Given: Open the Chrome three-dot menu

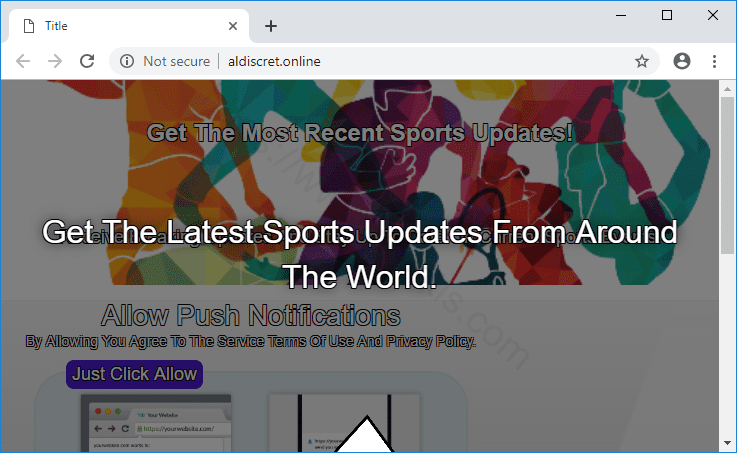Looking at the screenshot, I should click(714, 61).
